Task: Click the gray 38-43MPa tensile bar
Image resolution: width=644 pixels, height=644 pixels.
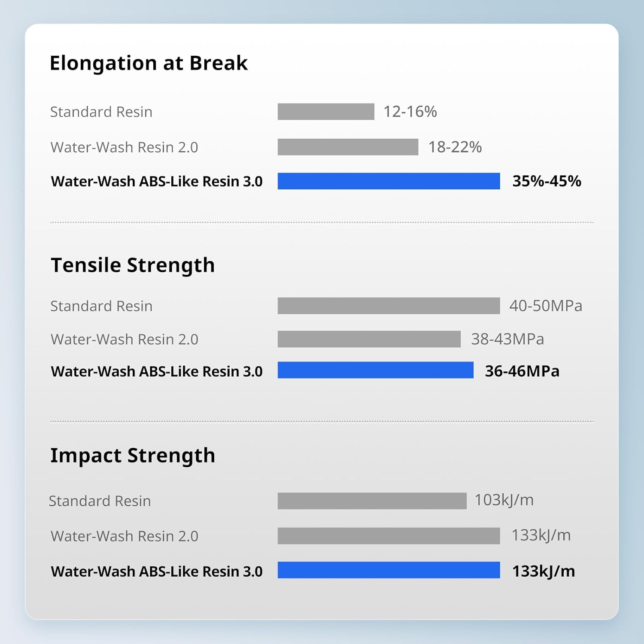Action: (x=369, y=339)
